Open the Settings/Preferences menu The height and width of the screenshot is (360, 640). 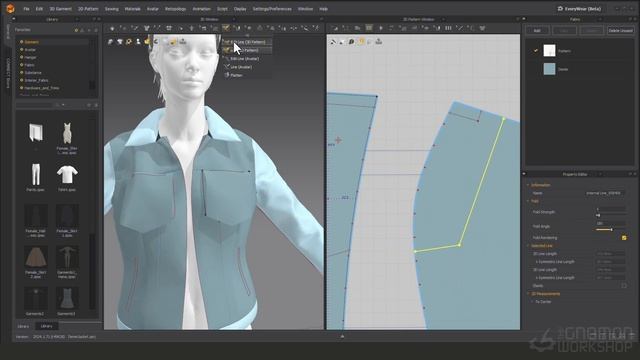(x=272, y=9)
